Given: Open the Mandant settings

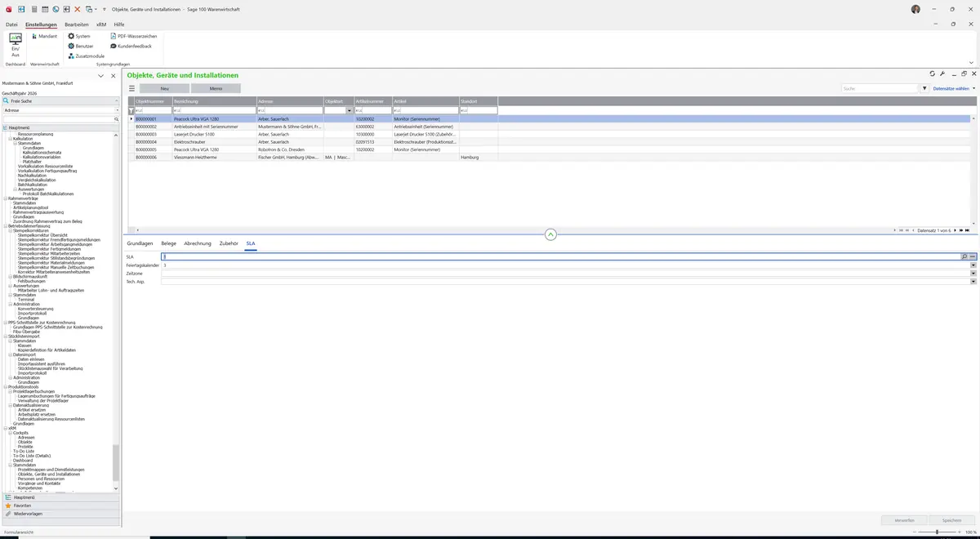Looking at the screenshot, I should click(44, 36).
